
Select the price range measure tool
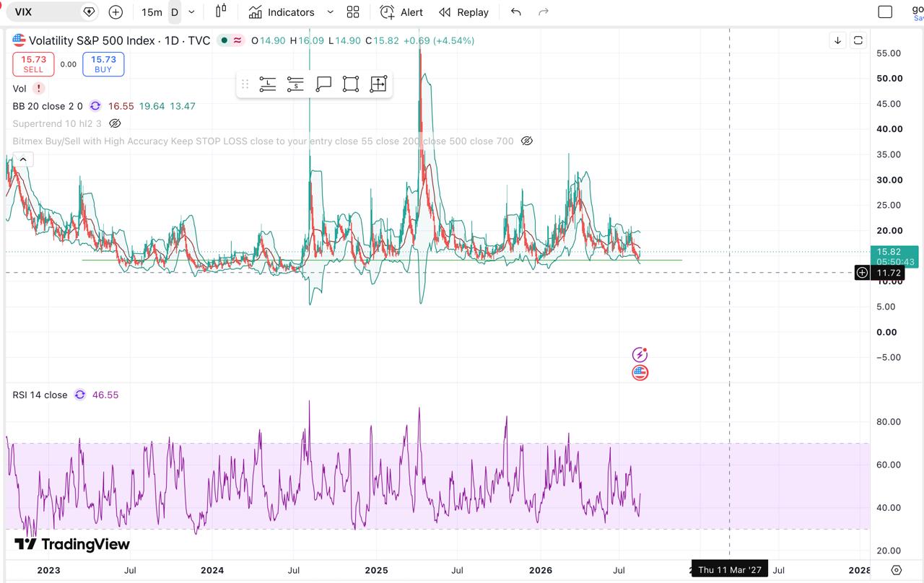pyautogui.click(x=378, y=84)
